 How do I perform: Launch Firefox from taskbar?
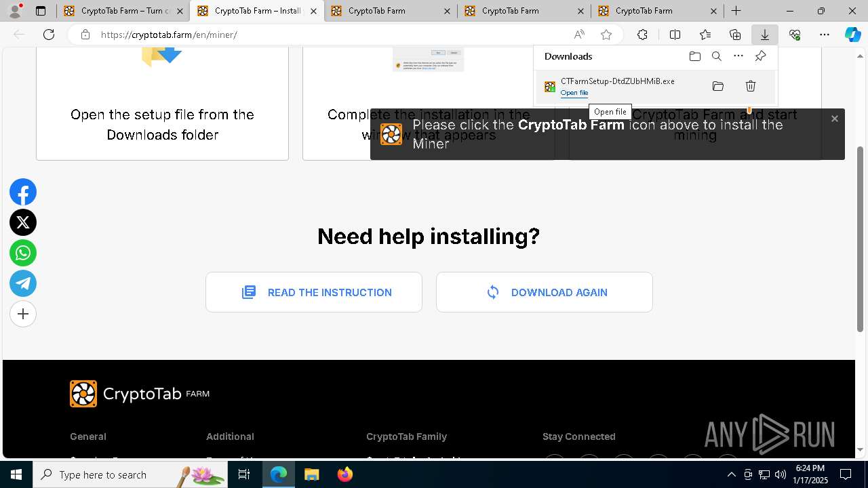pos(344,474)
